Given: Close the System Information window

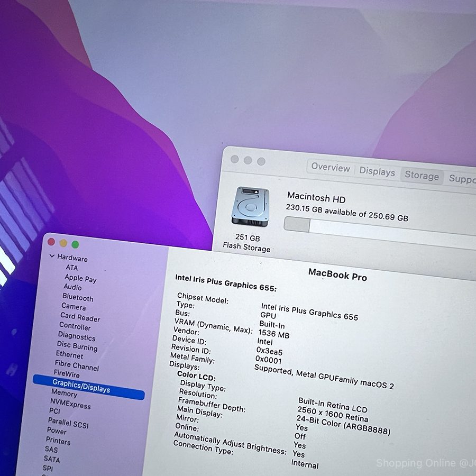Looking at the screenshot, I should point(51,242).
